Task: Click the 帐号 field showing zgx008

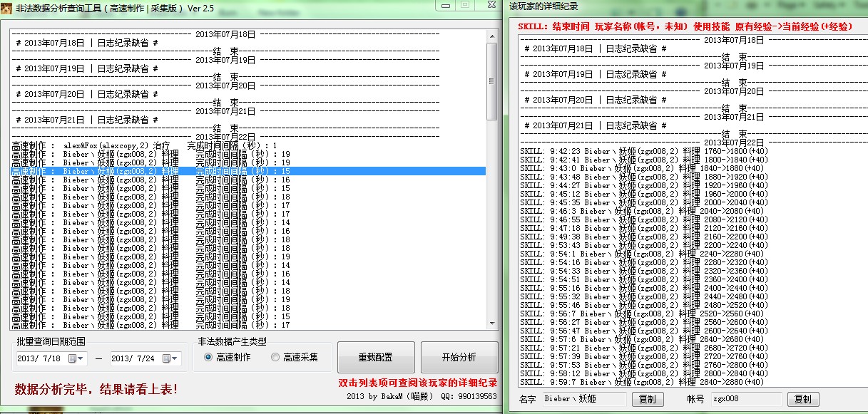Action: (745, 399)
